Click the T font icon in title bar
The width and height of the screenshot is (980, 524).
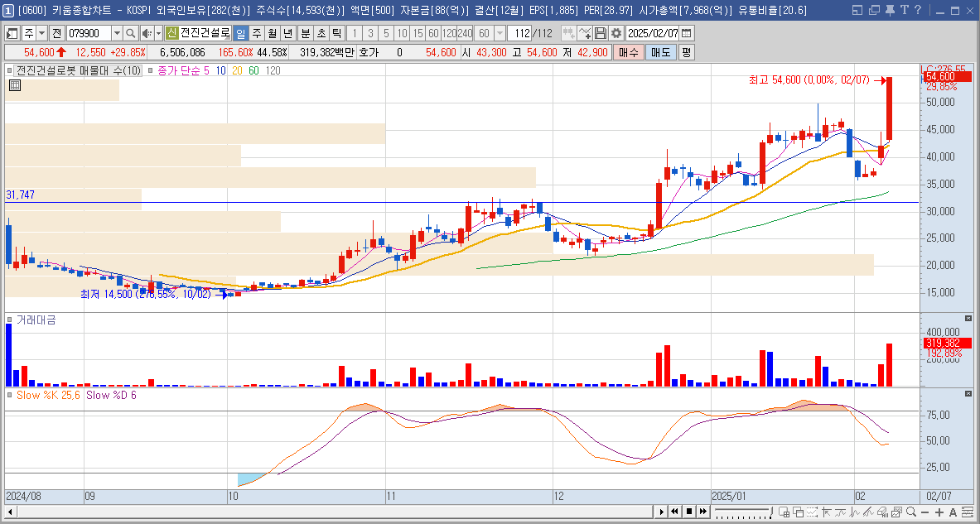(x=904, y=9)
